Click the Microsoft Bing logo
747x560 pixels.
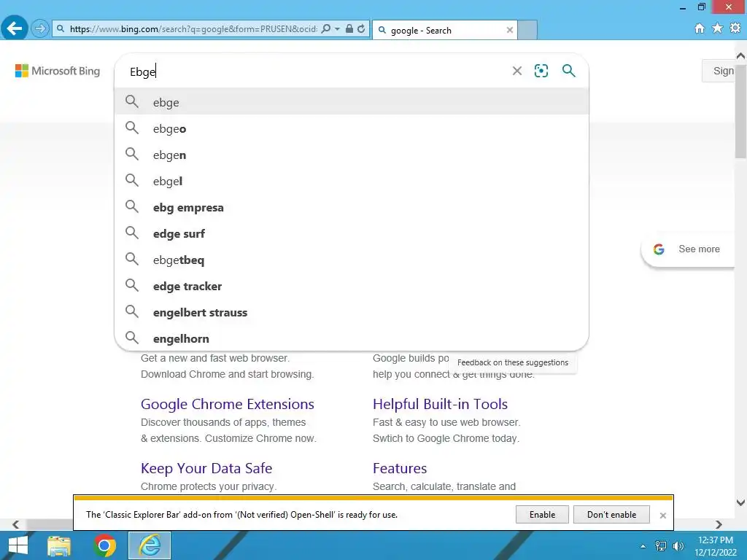point(58,71)
